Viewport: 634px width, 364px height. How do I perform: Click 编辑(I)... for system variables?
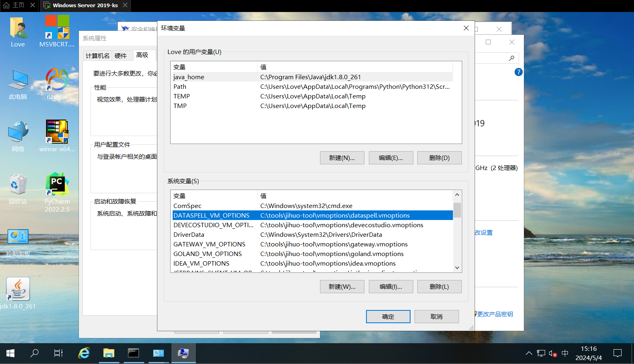tap(391, 286)
